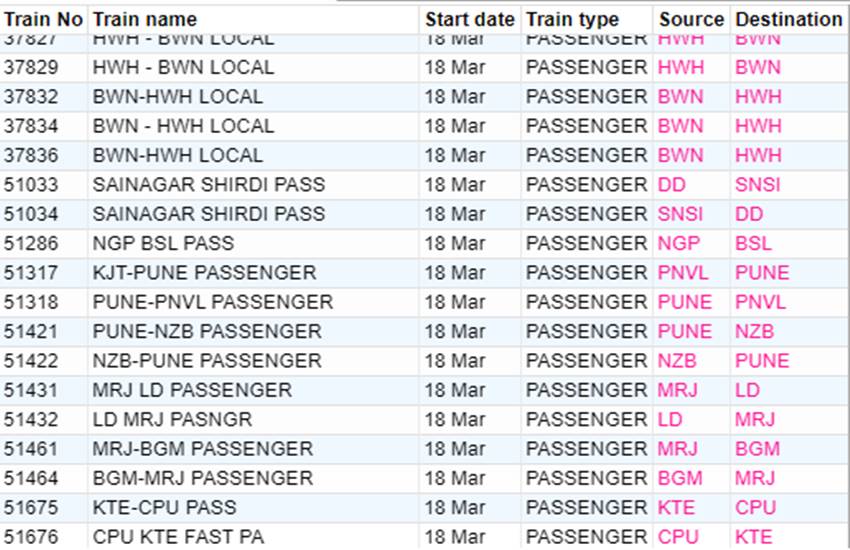Screen dimensions: 850x550
Task: Click the Destination column header
Action: point(789,20)
